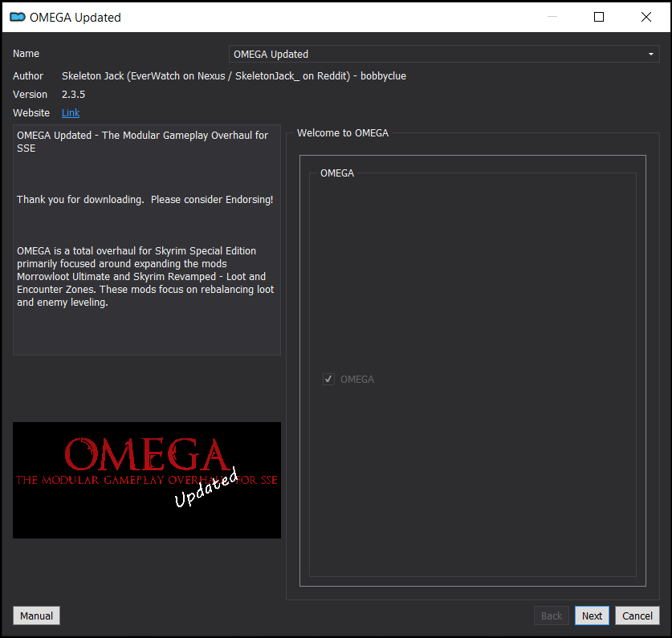The height and width of the screenshot is (638, 672).
Task: Click the 'Modular Gameplay Overhaul for SSE' heading text
Action: pos(143,141)
